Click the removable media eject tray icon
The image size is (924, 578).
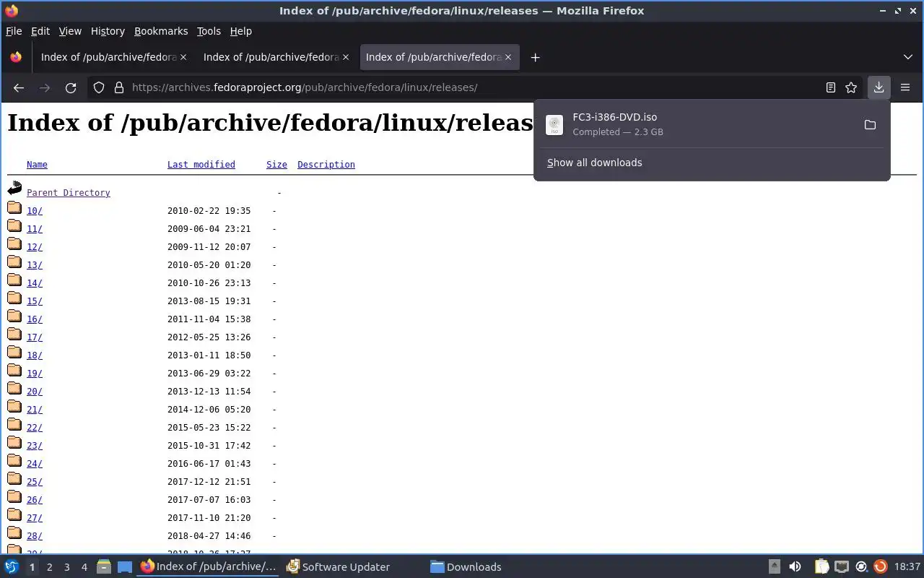(775, 567)
